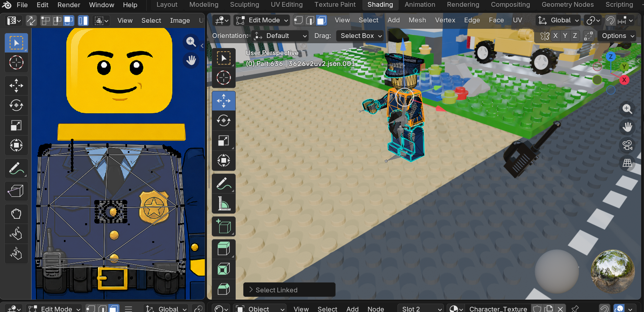Switch to the UV Editing workspace tab

click(286, 5)
